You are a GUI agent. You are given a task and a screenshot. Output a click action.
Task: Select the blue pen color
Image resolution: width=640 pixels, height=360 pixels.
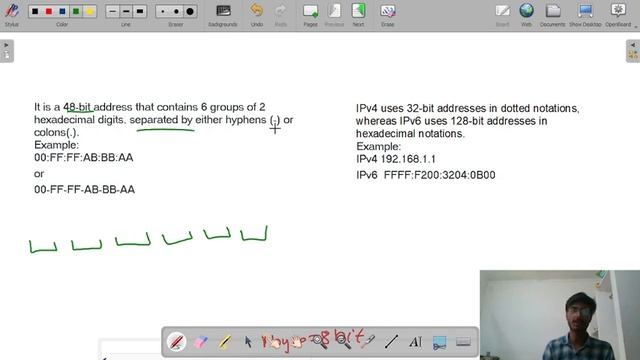click(x=62, y=11)
